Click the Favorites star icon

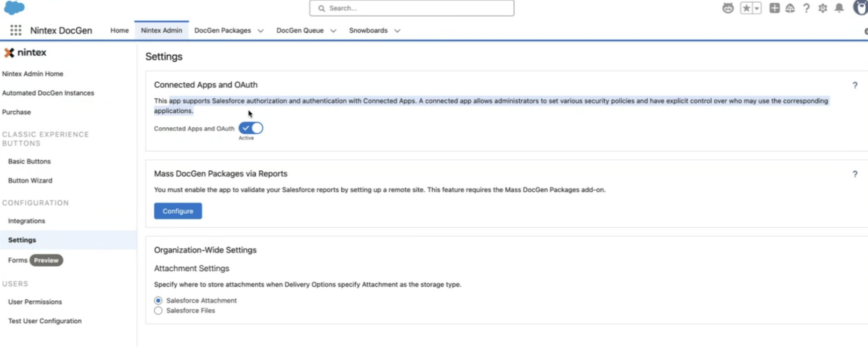[746, 8]
